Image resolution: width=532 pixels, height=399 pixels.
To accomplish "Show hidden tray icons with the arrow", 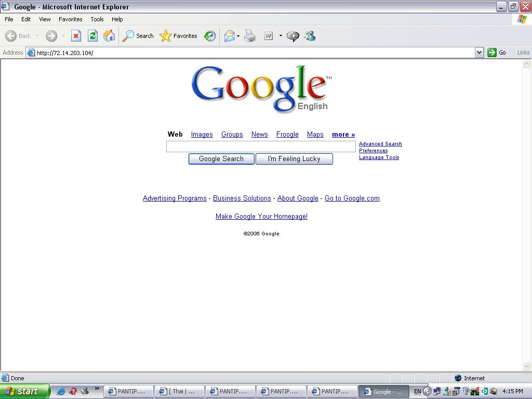I will coord(427,391).
